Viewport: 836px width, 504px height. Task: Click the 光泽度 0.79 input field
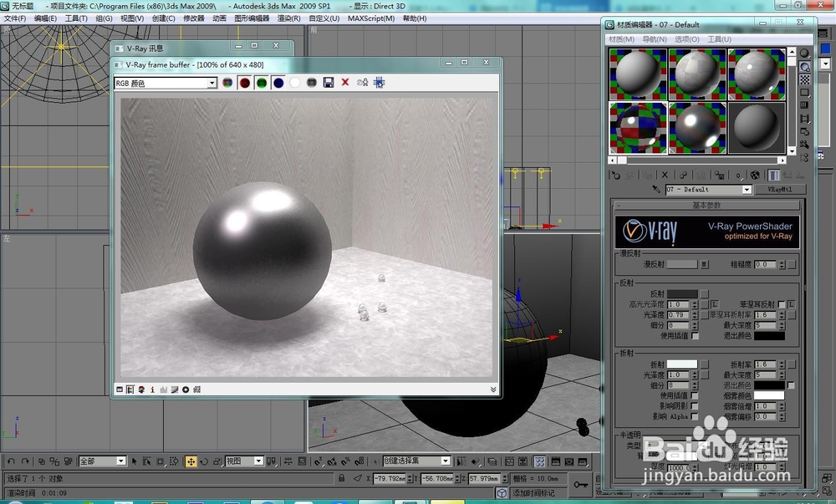pyautogui.click(x=678, y=315)
